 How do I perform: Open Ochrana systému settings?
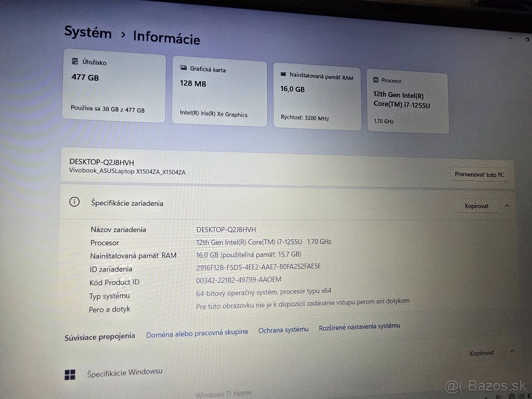(x=283, y=329)
